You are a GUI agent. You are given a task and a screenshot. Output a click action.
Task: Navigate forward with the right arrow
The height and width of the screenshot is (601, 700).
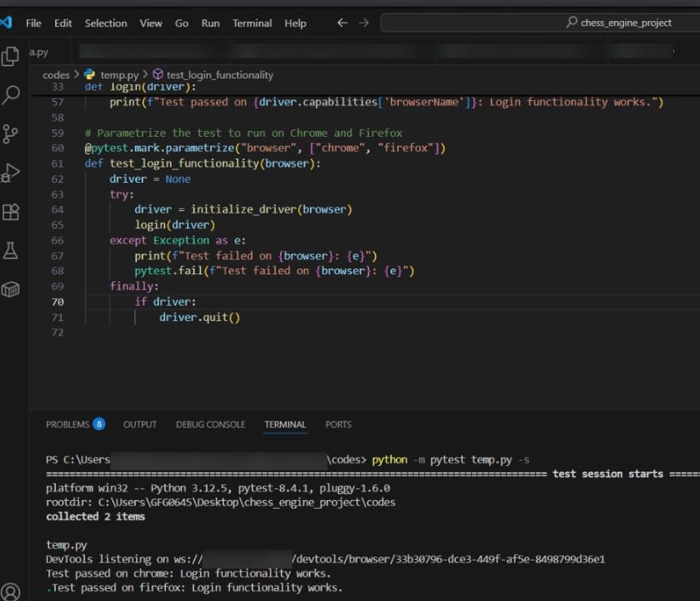pyautogui.click(x=363, y=23)
